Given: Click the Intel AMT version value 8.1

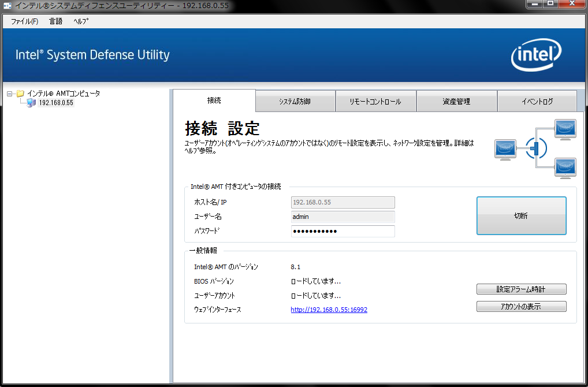Looking at the screenshot, I should tap(296, 267).
